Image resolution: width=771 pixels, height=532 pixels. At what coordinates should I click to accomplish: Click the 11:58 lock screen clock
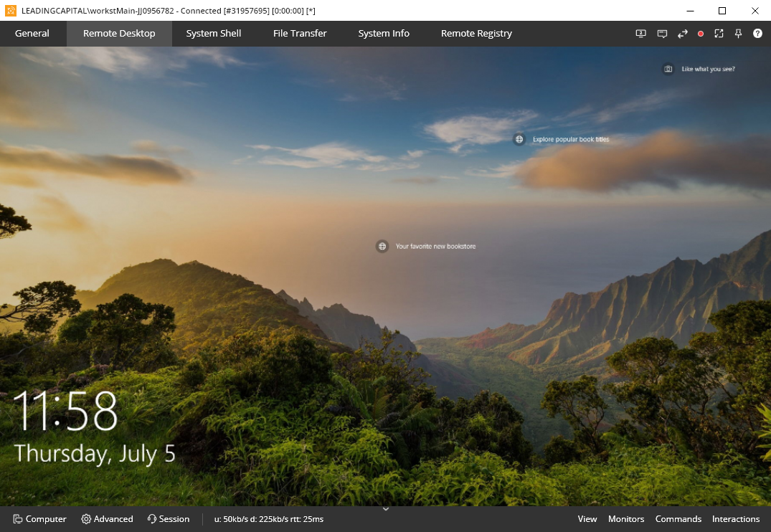[x=65, y=412]
